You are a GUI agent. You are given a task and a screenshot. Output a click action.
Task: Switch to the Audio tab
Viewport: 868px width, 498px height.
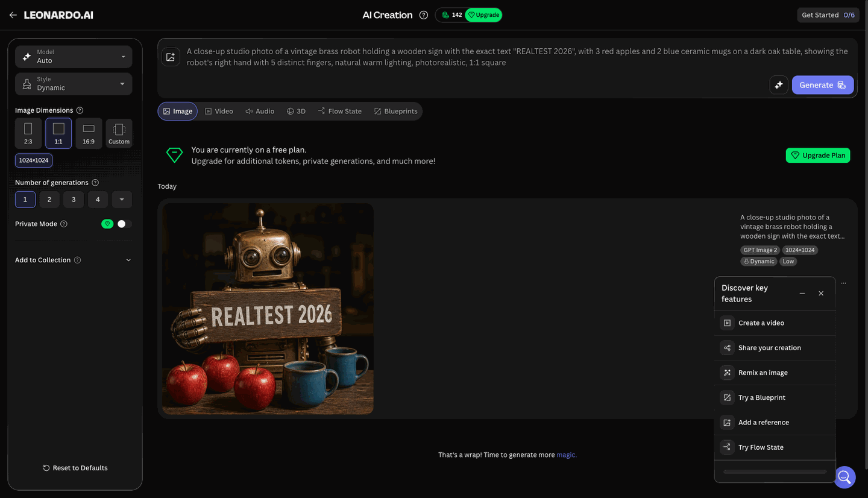(x=260, y=112)
